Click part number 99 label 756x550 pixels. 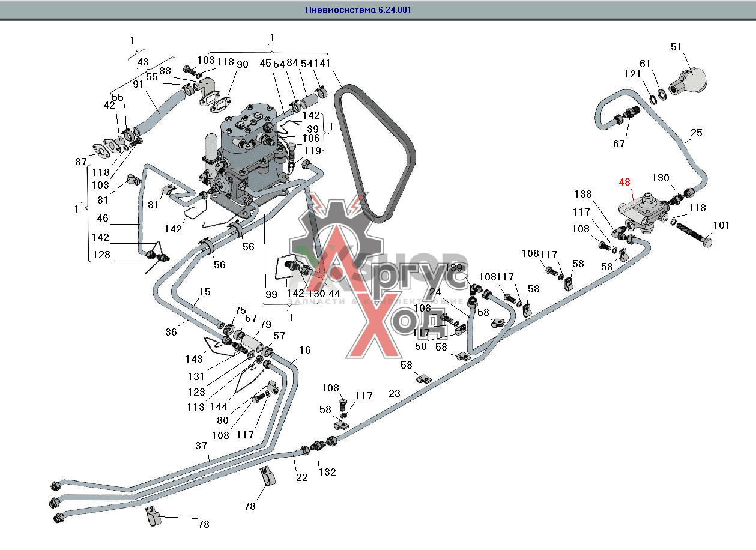271,294
